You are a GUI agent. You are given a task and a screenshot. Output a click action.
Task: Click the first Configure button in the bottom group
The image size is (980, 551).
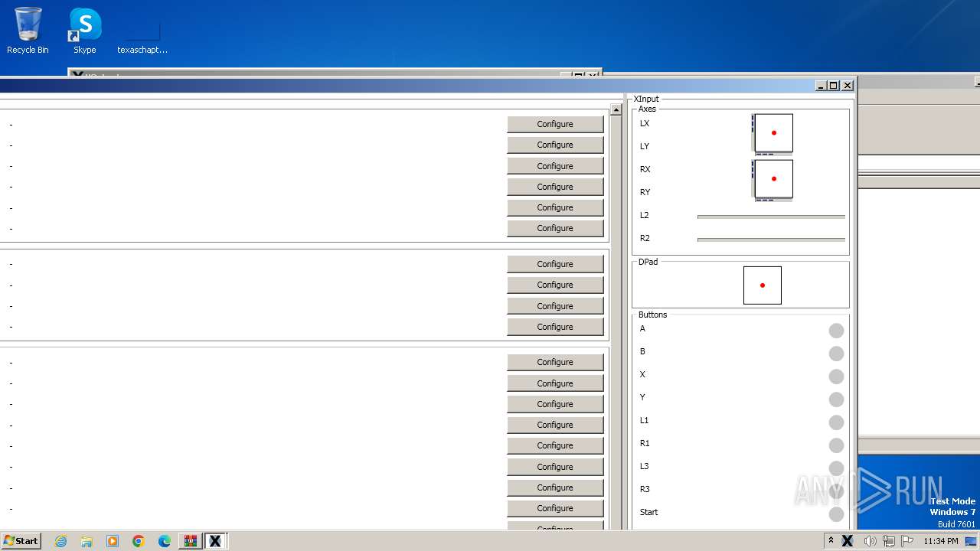tap(555, 362)
